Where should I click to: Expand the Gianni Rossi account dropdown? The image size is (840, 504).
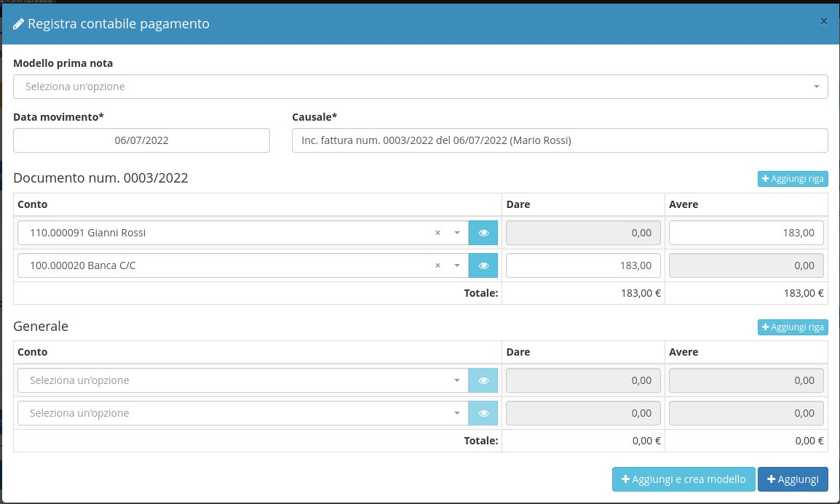tap(456, 233)
